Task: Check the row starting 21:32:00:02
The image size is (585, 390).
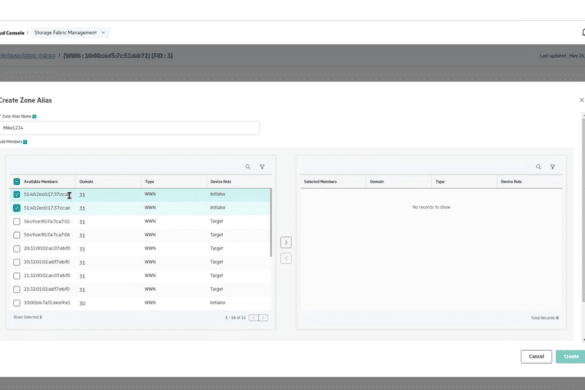Action: coord(16,276)
